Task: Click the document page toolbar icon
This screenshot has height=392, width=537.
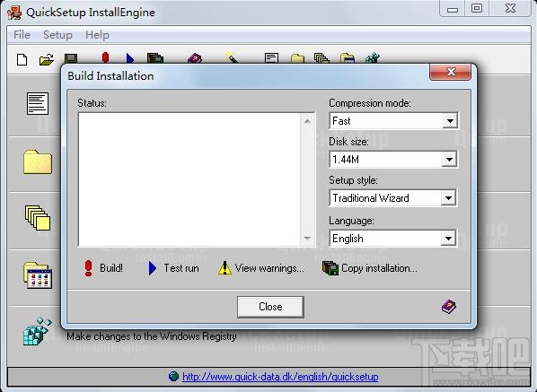Action: coord(271,58)
